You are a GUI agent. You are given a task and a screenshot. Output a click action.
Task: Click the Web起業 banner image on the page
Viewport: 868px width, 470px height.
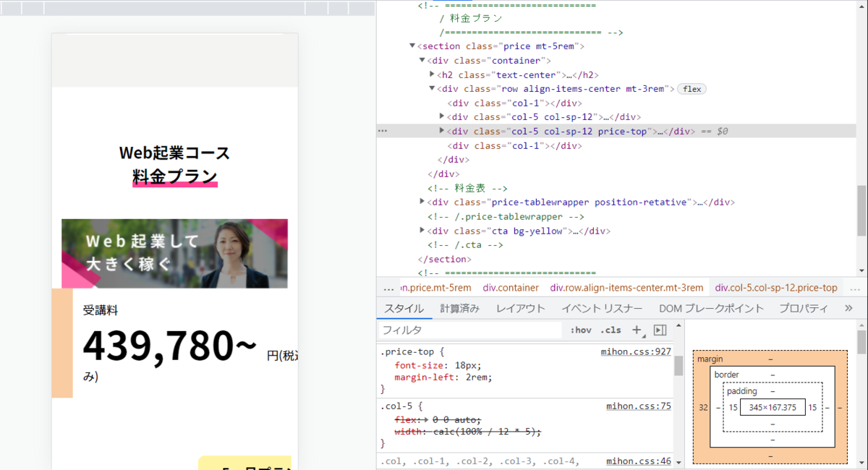tap(174, 253)
